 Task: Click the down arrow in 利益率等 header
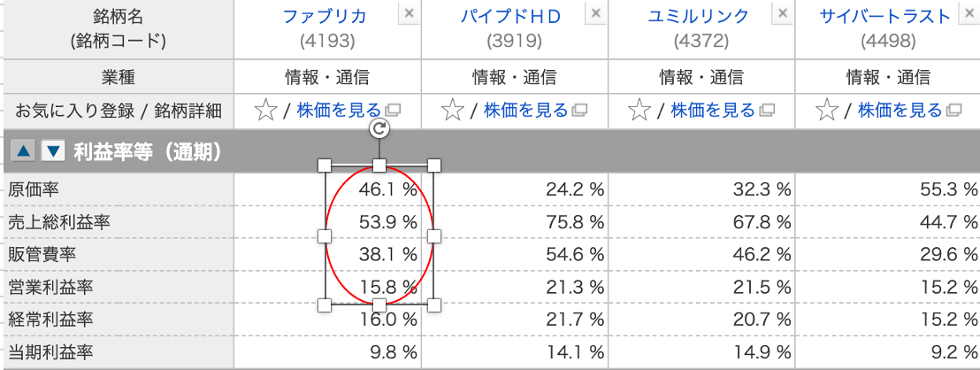pos(53,151)
